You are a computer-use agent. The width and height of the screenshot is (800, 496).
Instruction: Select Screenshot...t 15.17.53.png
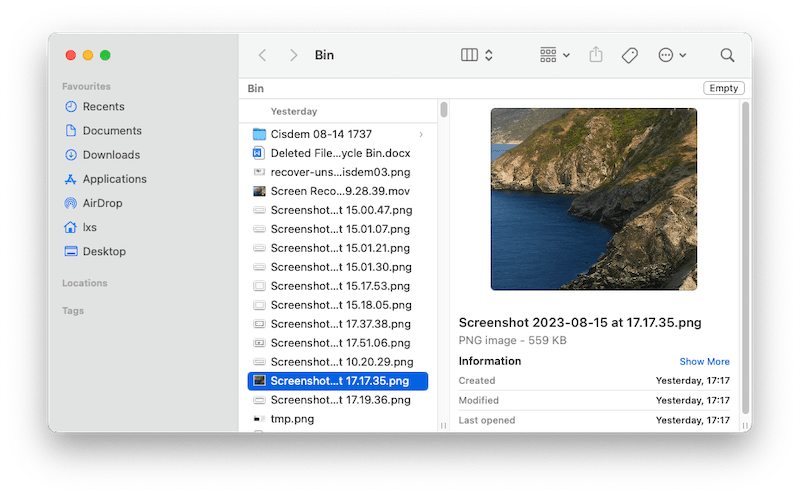point(338,286)
